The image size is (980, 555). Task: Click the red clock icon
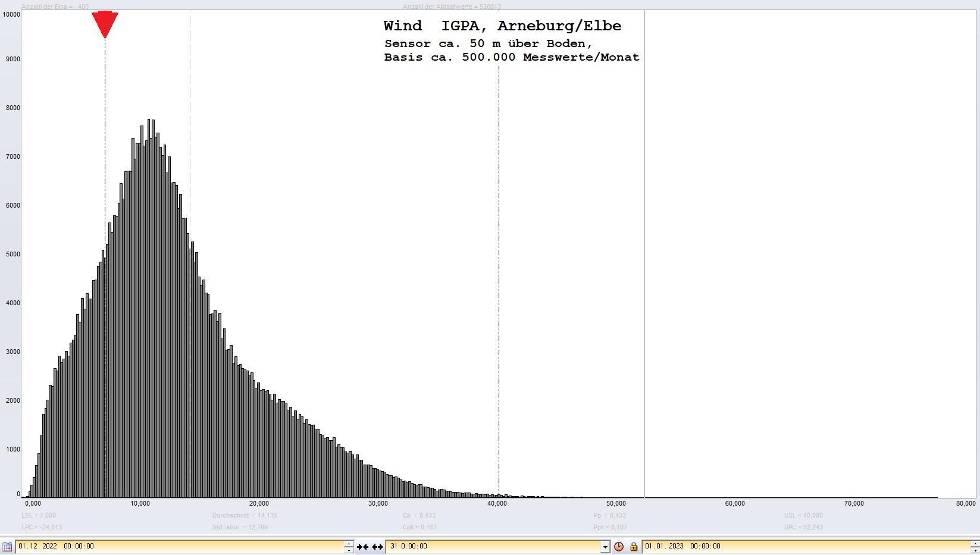click(x=619, y=547)
